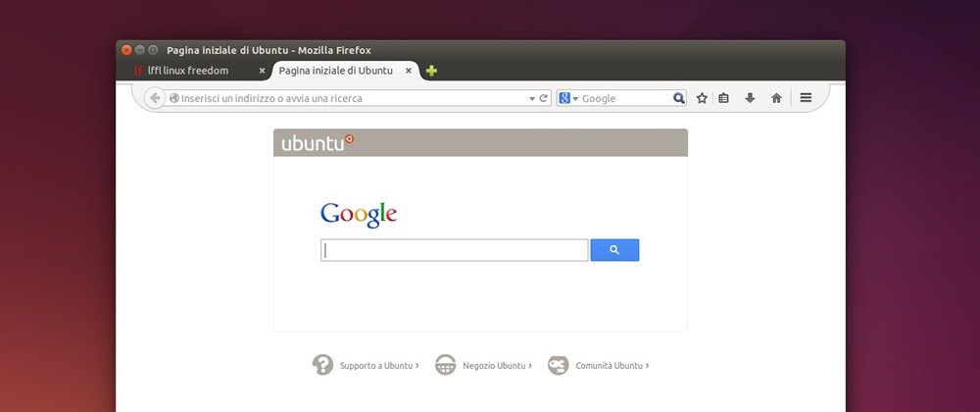Expand the URL bar history dropdown
Screen dimensions: 980x412
coord(532,99)
